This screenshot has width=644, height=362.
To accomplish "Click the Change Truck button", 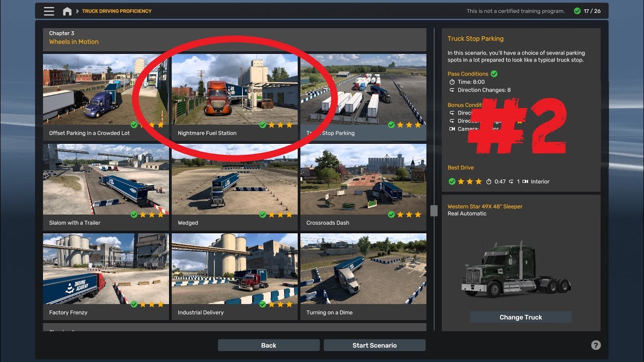I will click(521, 317).
